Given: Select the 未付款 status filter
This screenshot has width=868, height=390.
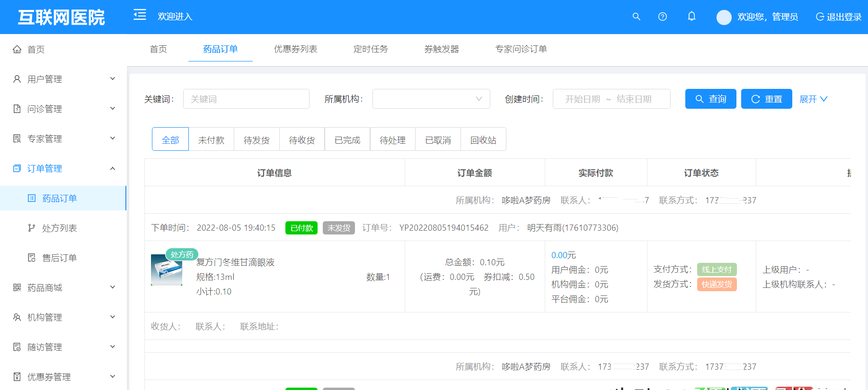Looking at the screenshot, I should click(x=211, y=140).
